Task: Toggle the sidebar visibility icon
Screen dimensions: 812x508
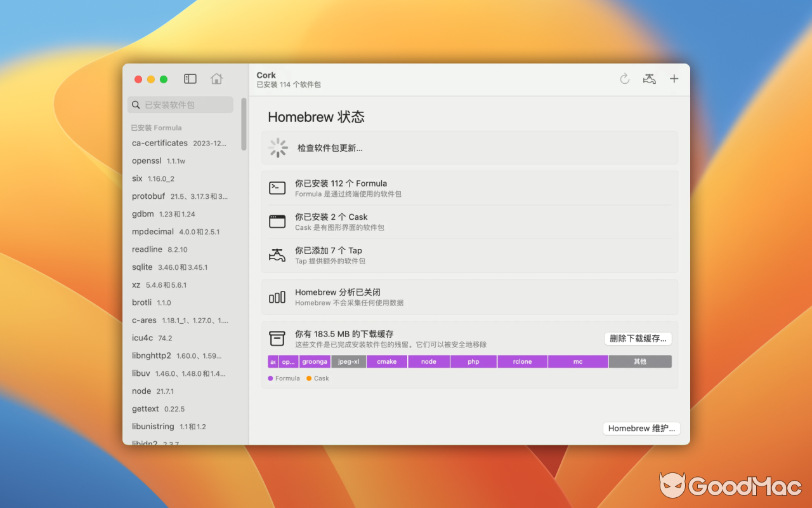Action: point(190,79)
